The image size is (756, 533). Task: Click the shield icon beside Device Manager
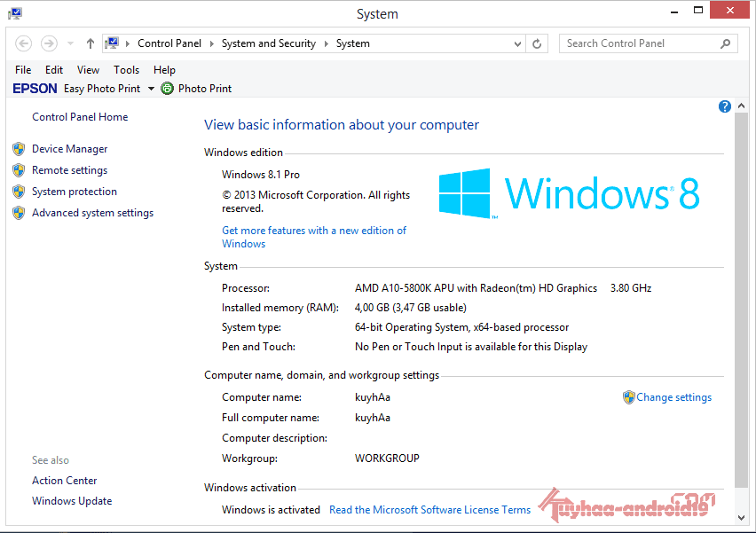[19, 149]
